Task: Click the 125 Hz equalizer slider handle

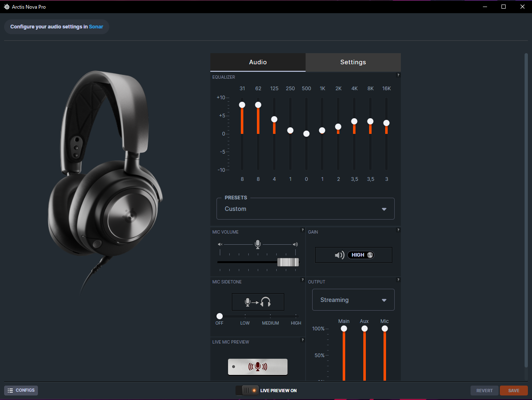Action: [x=274, y=119]
